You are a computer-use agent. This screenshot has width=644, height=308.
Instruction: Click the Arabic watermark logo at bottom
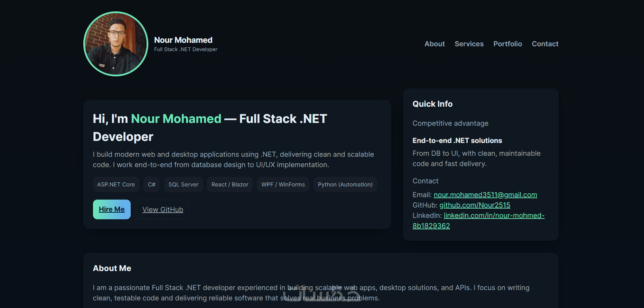pyautogui.click(x=321, y=293)
